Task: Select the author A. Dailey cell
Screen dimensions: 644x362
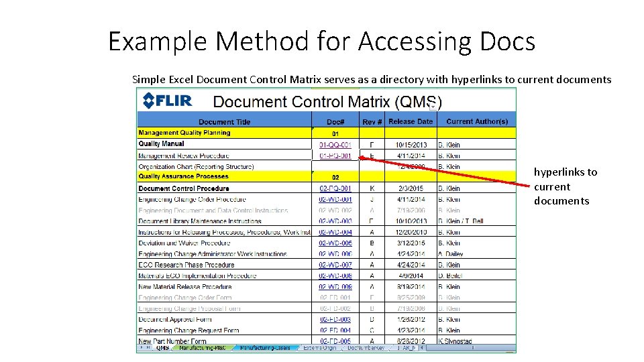Action: pos(477,254)
